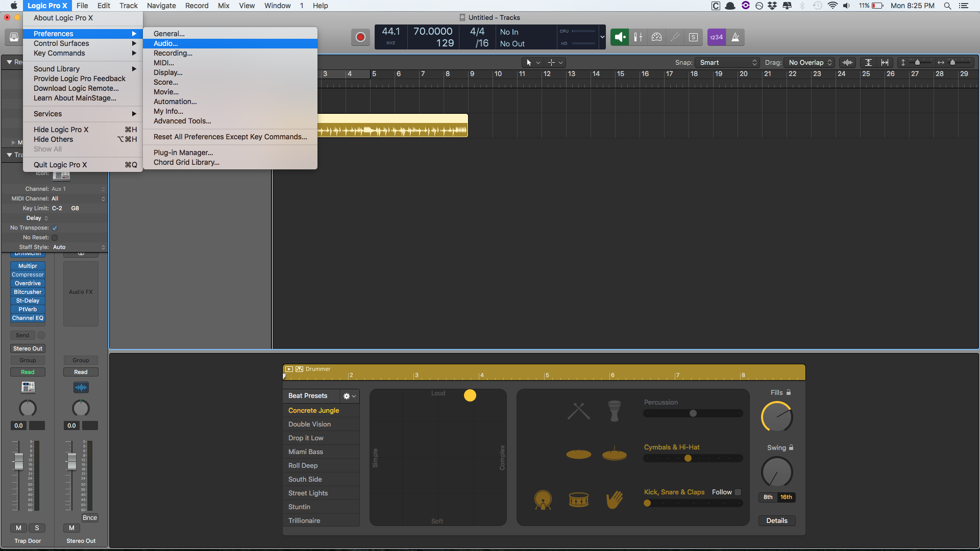
Task: Toggle the waveform zoom button beside Drag menu
Action: (x=847, y=62)
